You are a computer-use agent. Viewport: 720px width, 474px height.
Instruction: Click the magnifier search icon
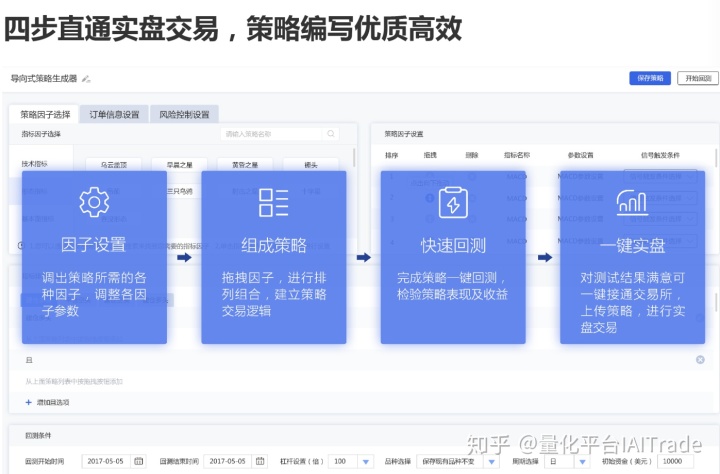coord(331,134)
